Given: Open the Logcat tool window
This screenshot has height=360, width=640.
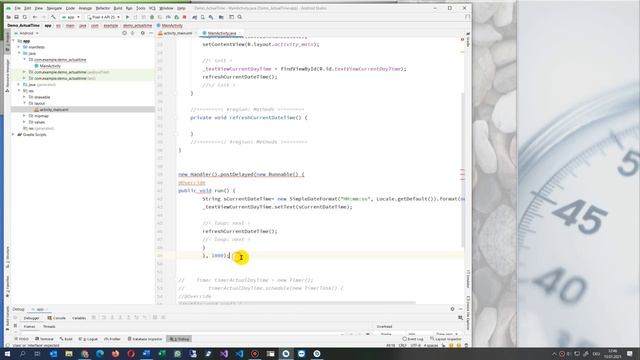Looking at the screenshot, I should click(88, 339).
